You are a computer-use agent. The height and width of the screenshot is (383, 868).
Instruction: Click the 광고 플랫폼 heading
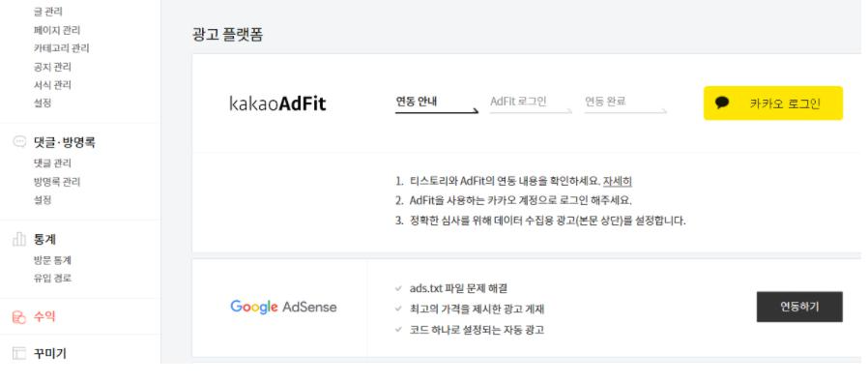coord(227,35)
